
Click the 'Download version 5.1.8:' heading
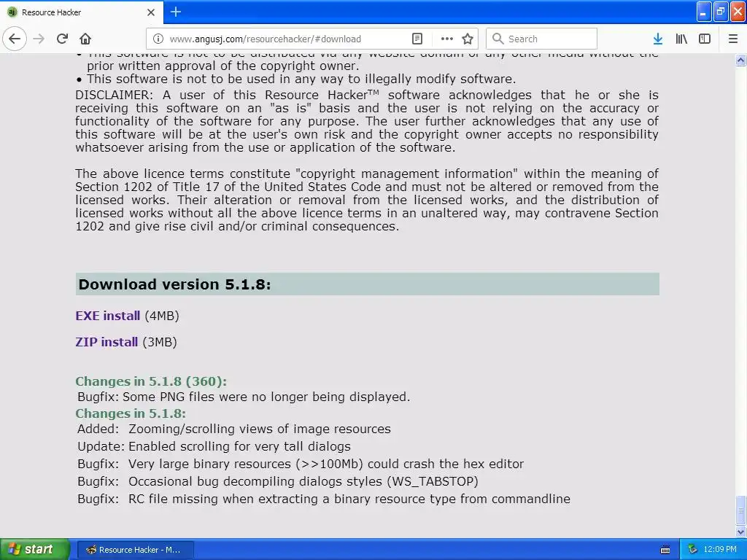[175, 284]
